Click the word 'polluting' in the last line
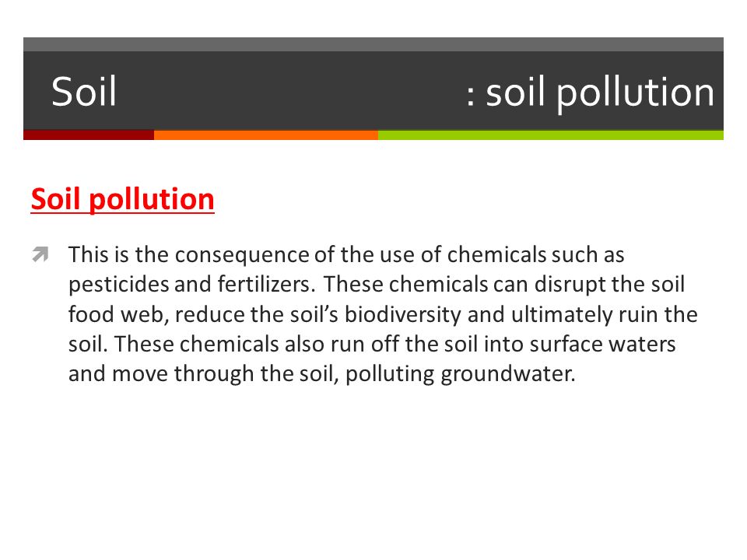The height and width of the screenshot is (560, 747). 390,374
